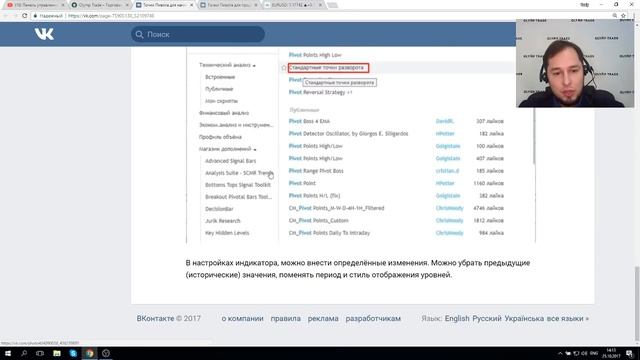Click the paragraph text about indicator settings
This screenshot has height=360, width=640.
click(358, 269)
